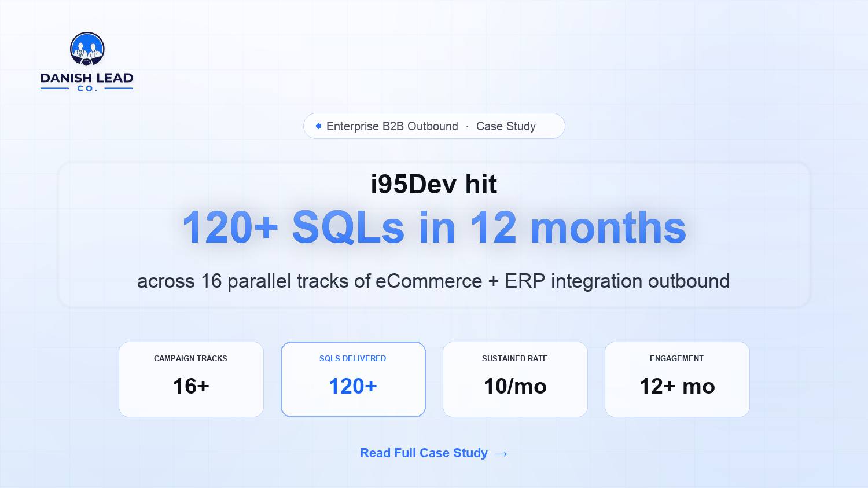Image resolution: width=868 pixels, height=488 pixels.
Task: Click the 'DANISH LEAD' wordmark text
Action: click(x=87, y=78)
